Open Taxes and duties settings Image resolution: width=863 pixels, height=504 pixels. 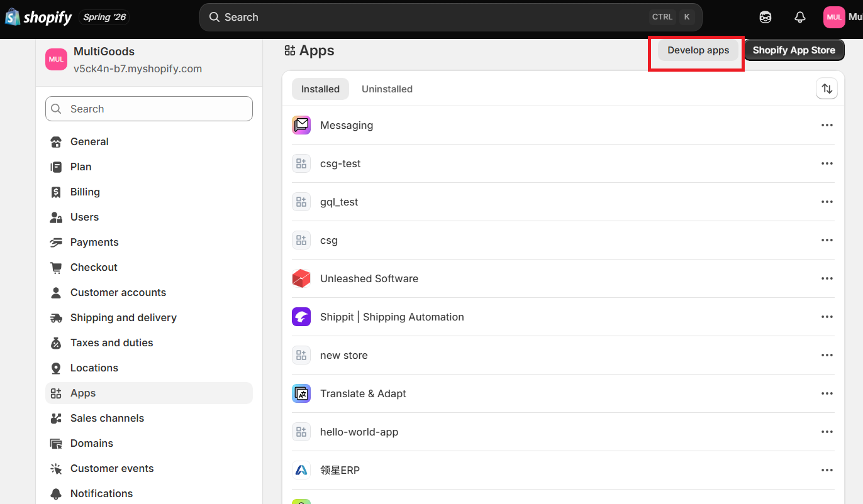149,342
